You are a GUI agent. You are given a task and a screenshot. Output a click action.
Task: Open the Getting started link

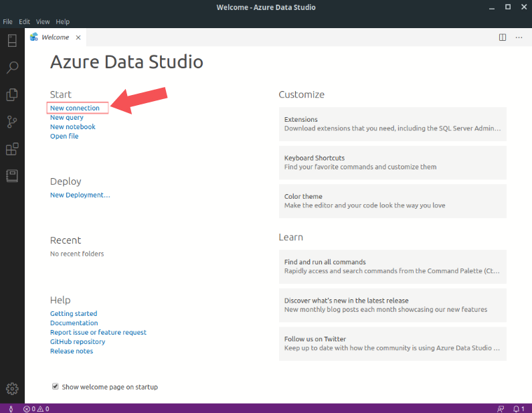[74, 313]
